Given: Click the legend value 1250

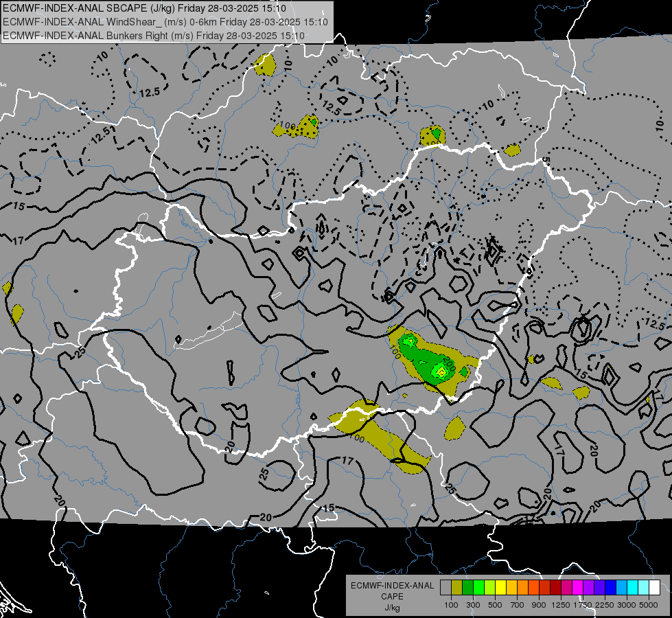Looking at the screenshot, I should 561,605.
